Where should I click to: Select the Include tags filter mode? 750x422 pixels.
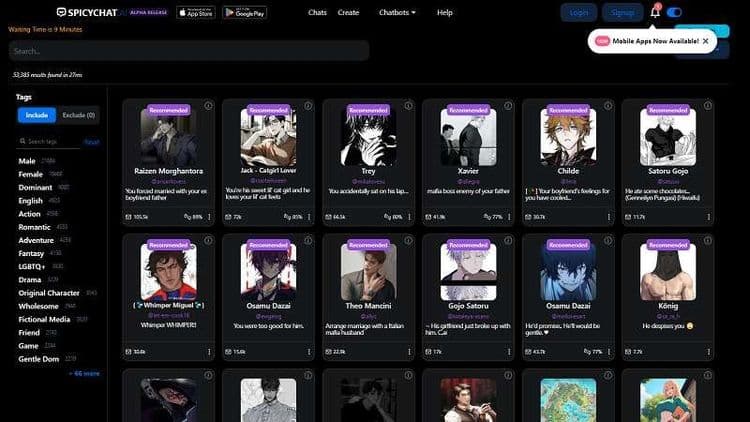tap(36, 115)
